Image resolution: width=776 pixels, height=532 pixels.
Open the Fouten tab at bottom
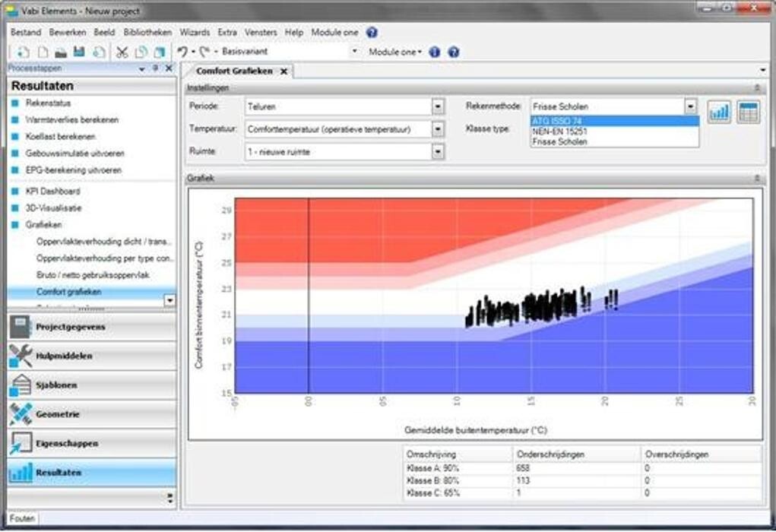22,518
